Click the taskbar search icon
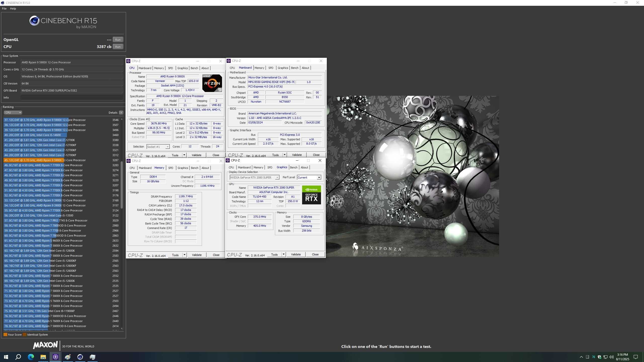Image resolution: width=644 pixels, height=362 pixels. tap(18, 357)
